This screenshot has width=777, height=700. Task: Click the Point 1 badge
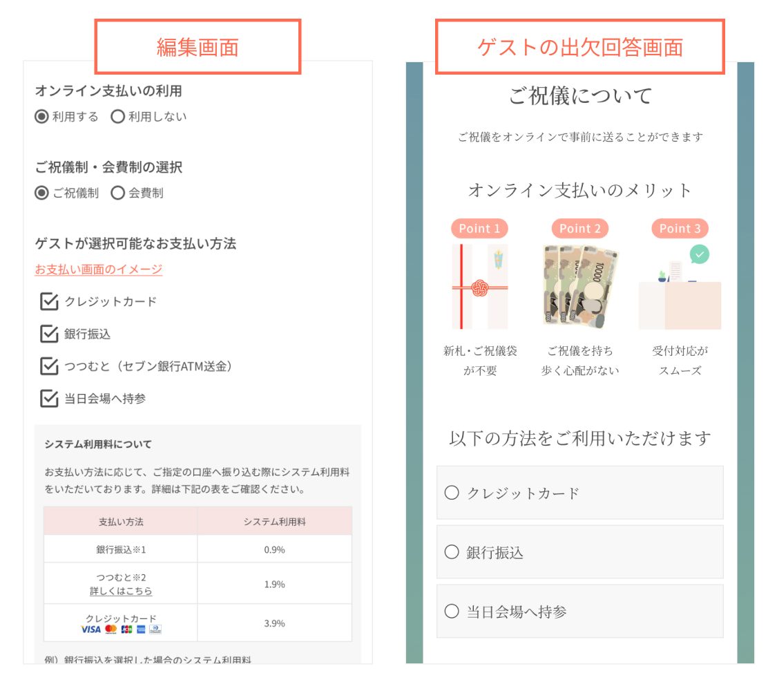tap(479, 229)
